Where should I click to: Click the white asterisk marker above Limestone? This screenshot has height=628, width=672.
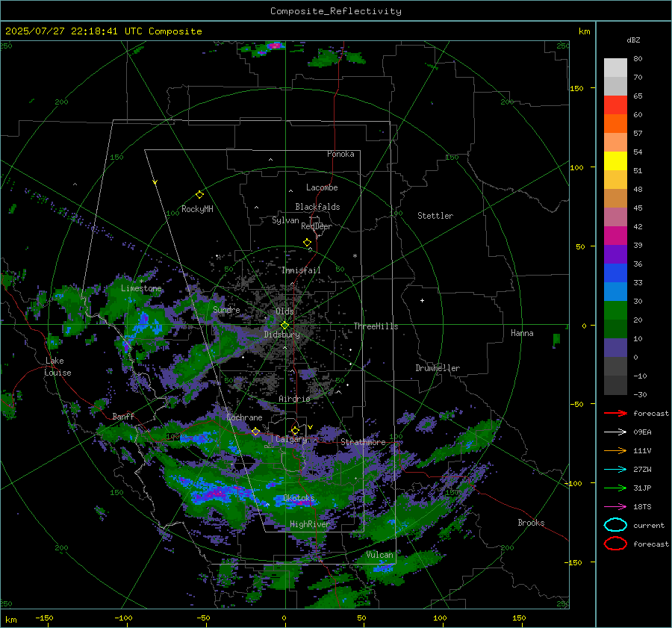(141, 282)
